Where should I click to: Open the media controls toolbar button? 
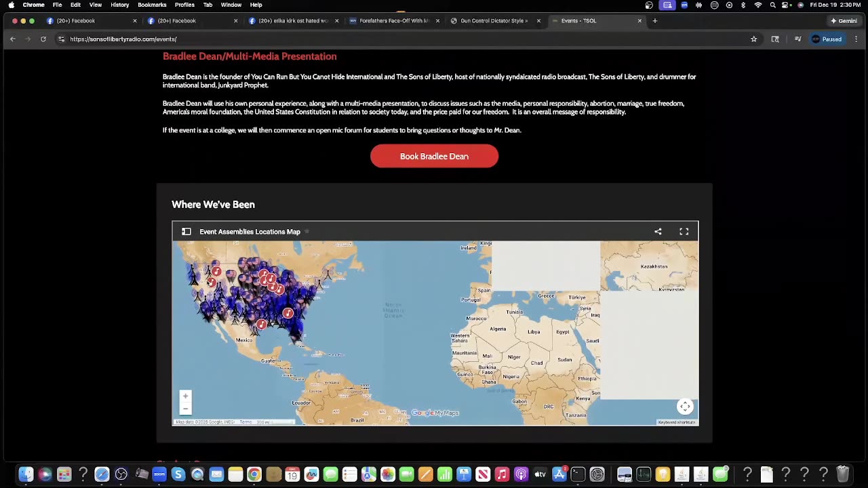tap(798, 39)
